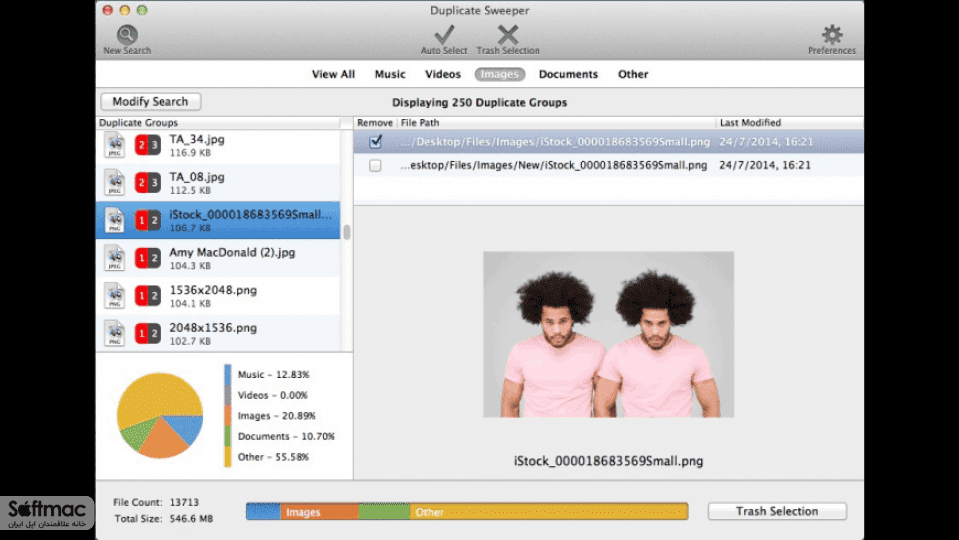Viewport: 959px width, 540px height.
Task: Click 'Other – 55.58%' legend entry
Action: [273, 457]
